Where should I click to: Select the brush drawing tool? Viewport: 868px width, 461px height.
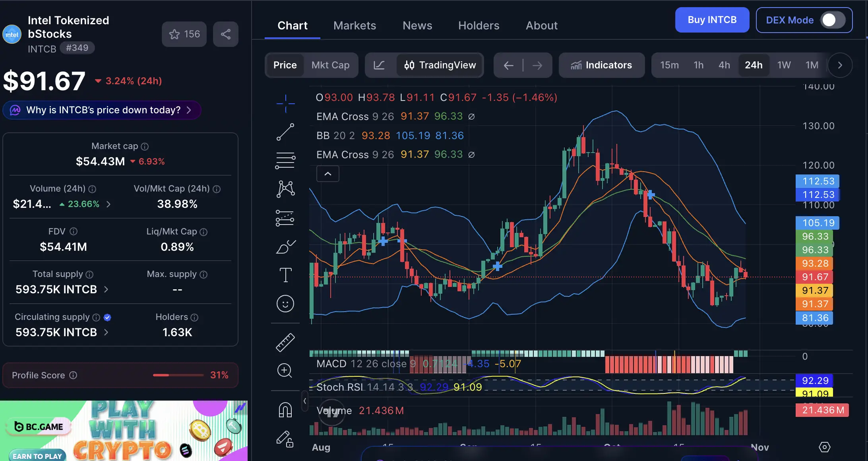(285, 246)
